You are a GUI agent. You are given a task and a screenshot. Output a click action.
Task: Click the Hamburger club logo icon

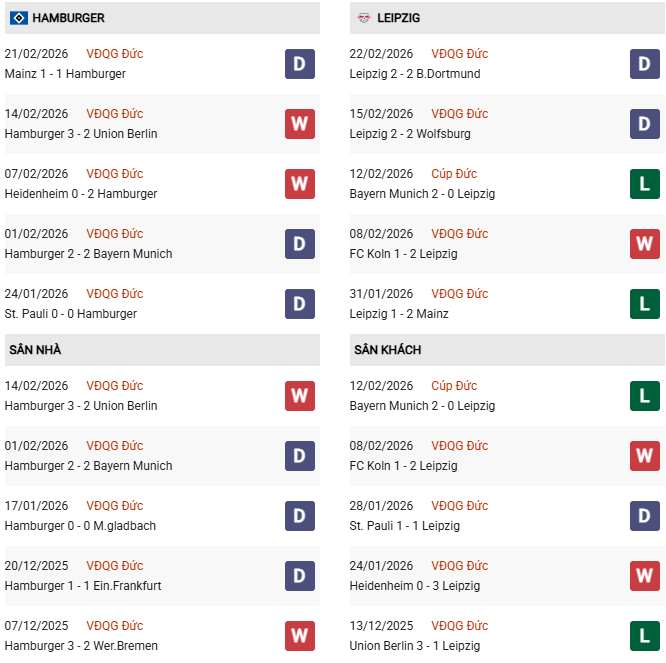pyautogui.click(x=18, y=18)
